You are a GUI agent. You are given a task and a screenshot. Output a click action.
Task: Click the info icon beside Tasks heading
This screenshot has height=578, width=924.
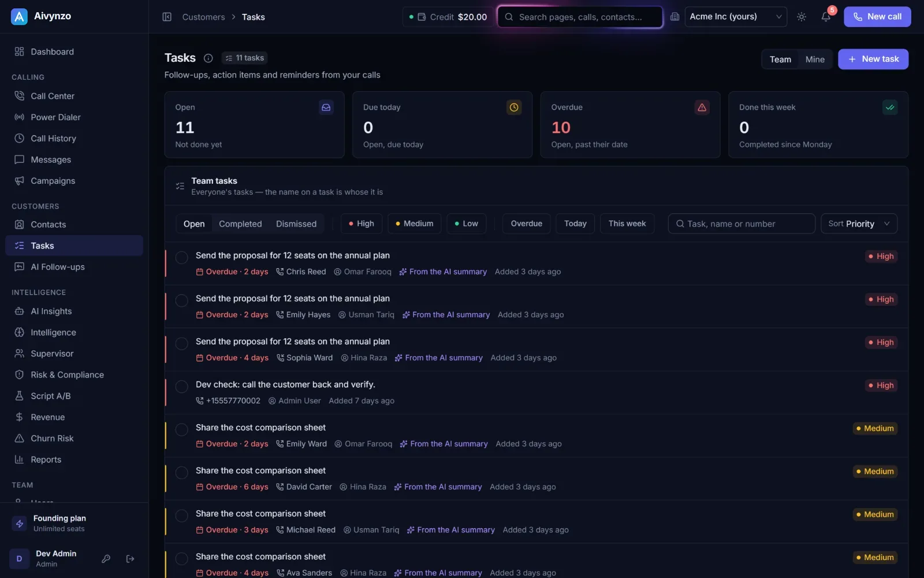click(x=208, y=58)
